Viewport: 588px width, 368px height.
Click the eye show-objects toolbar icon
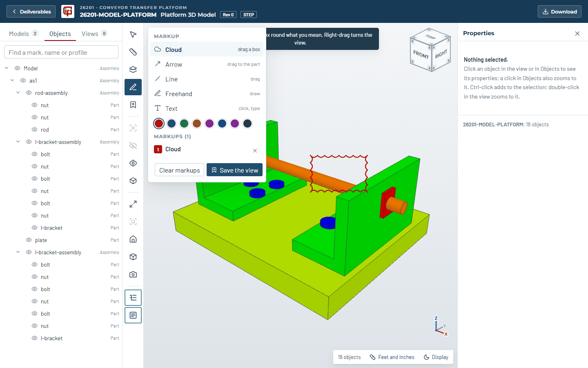click(x=133, y=163)
